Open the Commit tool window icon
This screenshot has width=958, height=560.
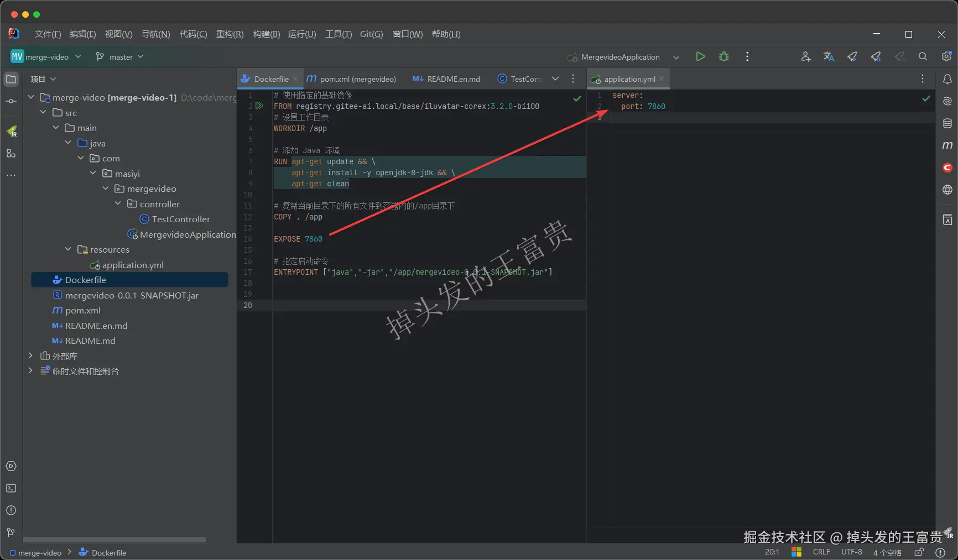point(11,101)
